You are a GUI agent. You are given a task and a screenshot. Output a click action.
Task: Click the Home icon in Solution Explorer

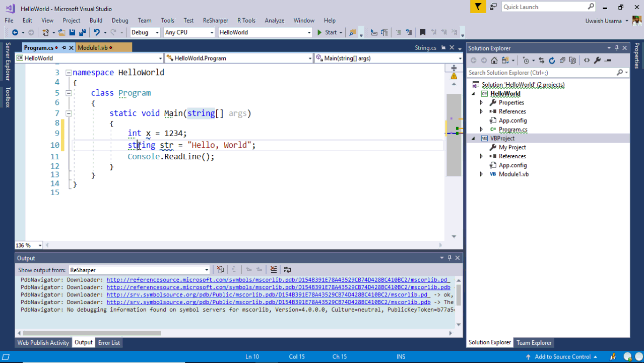tap(494, 60)
